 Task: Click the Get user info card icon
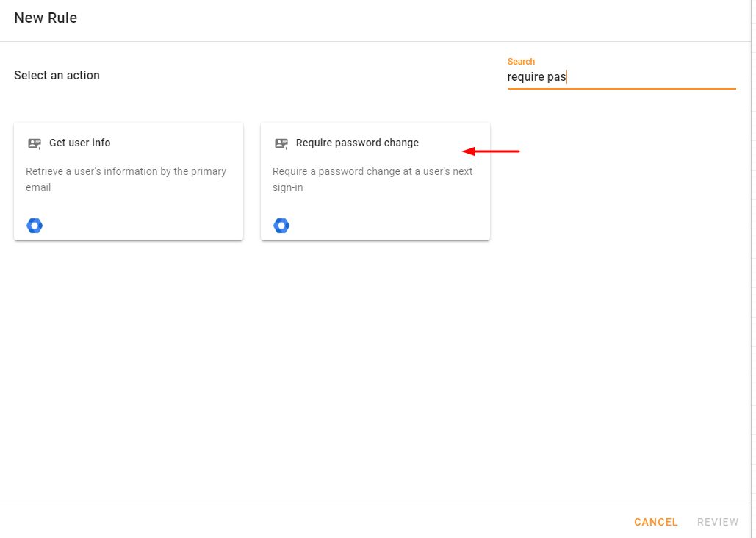(35, 143)
